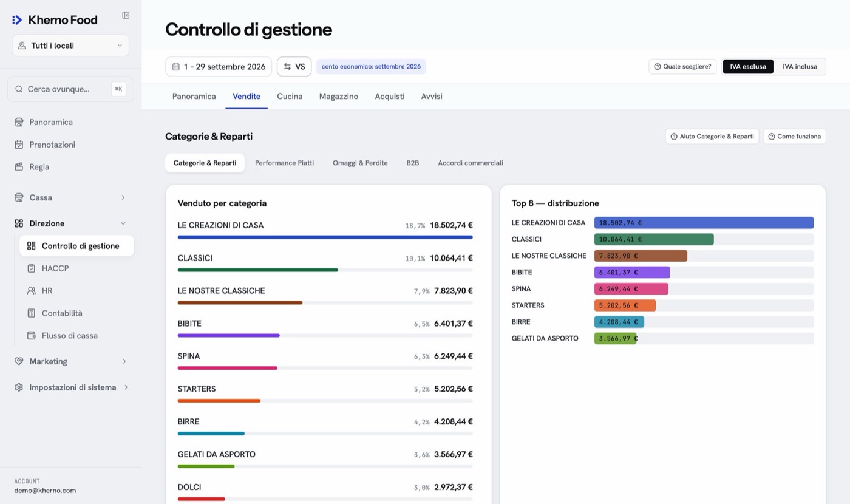Click the HR people icon
The width and height of the screenshot is (850, 504).
click(x=32, y=291)
